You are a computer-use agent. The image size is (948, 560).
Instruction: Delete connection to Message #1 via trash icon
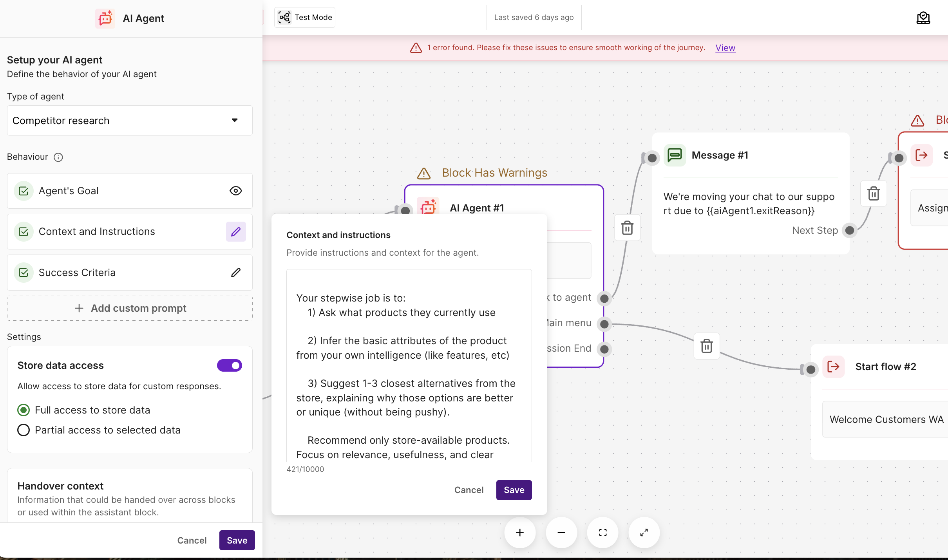coord(627,228)
